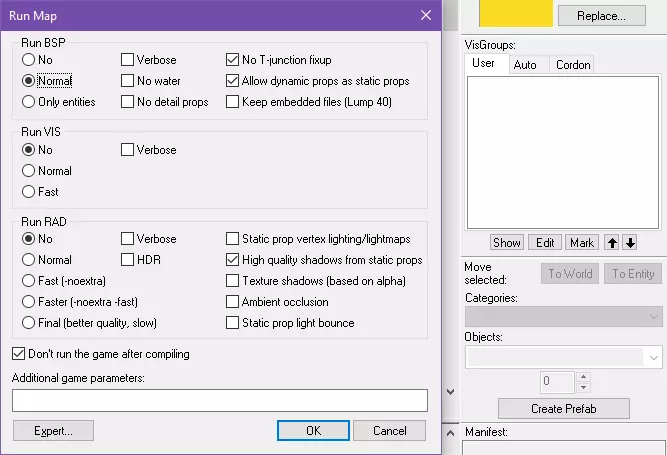Uncheck No T-junction fixup option

pyautogui.click(x=234, y=60)
